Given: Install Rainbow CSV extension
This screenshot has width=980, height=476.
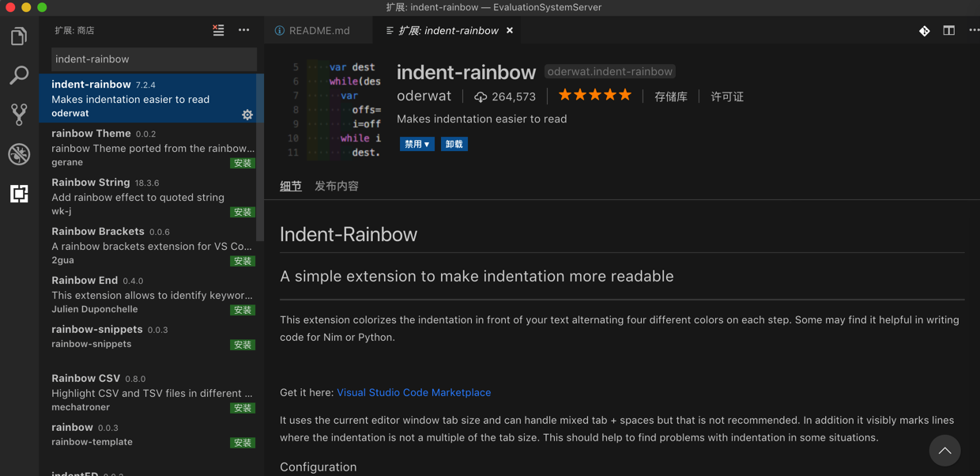Looking at the screenshot, I should (x=243, y=408).
